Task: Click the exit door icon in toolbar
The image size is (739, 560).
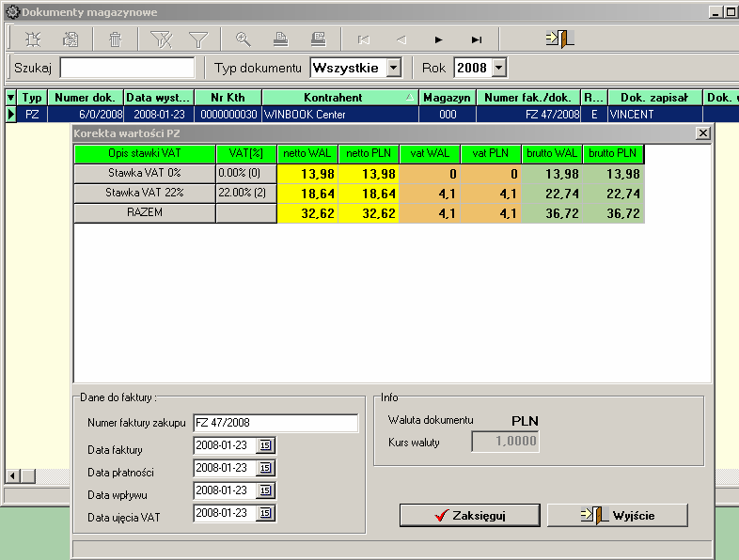Action: [560, 39]
